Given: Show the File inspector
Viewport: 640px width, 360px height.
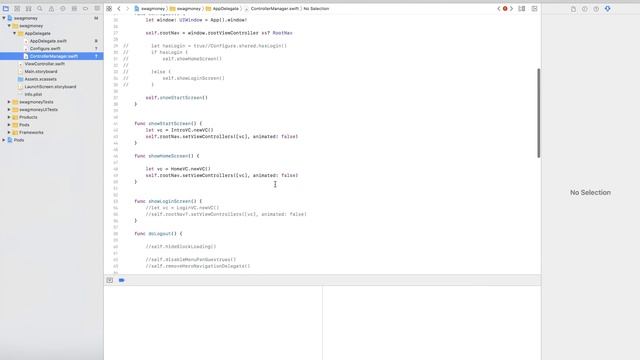Looking at the screenshot, I should tap(573, 9).
